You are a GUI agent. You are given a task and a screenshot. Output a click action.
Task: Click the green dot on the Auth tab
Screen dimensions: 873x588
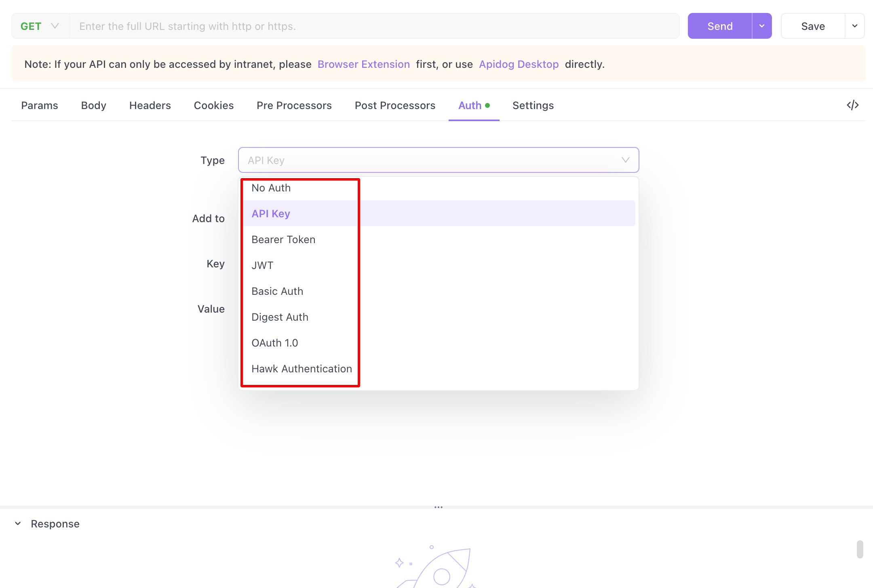pos(488,105)
